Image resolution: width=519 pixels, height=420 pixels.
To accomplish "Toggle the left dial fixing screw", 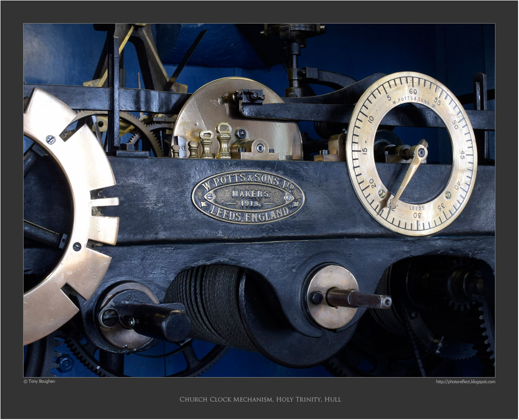I will [381, 194].
